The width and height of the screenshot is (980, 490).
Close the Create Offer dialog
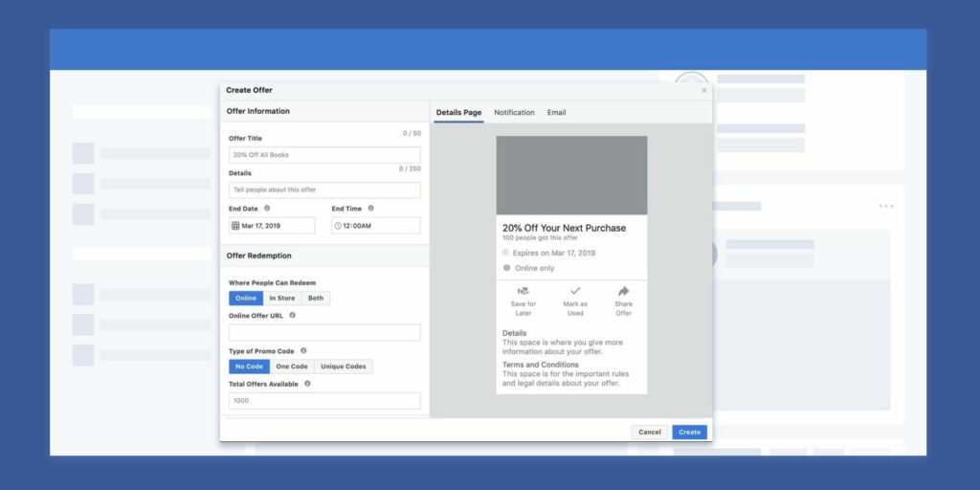[703, 91]
